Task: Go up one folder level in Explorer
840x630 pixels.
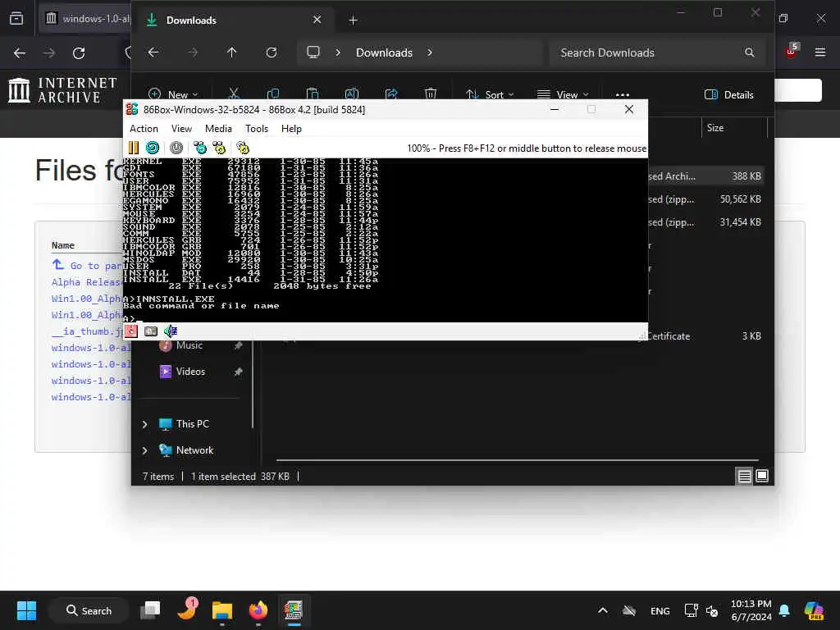Action: (x=231, y=52)
